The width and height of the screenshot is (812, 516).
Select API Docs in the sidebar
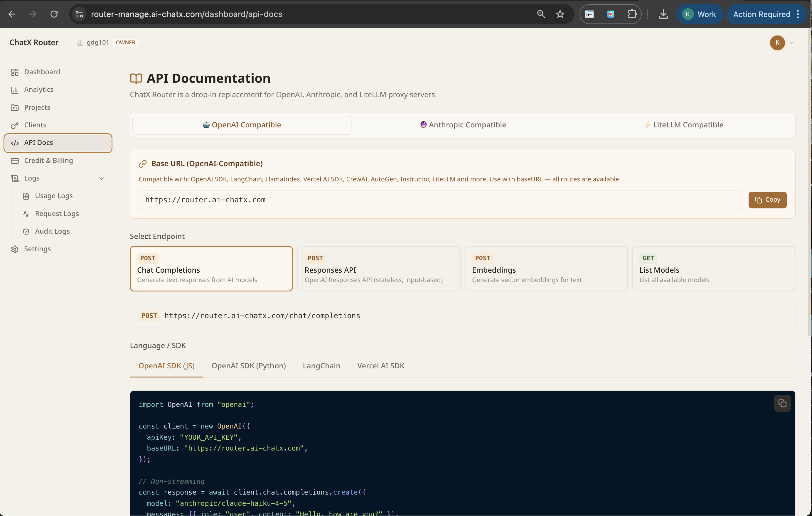tap(58, 143)
